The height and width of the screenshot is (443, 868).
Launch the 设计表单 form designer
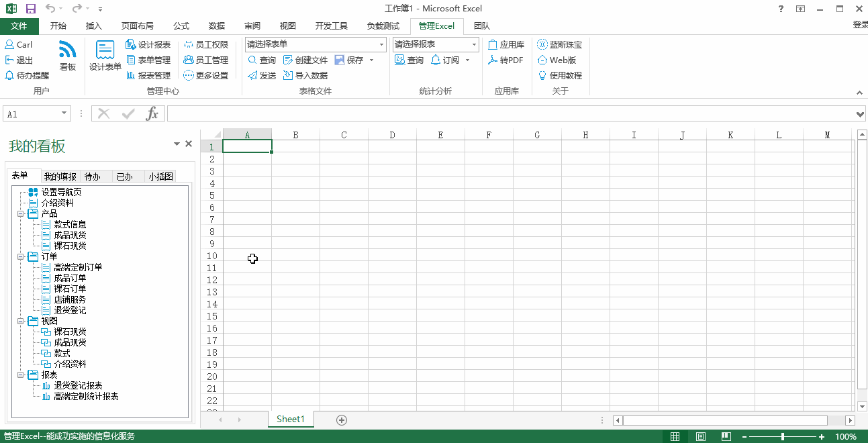tap(105, 56)
